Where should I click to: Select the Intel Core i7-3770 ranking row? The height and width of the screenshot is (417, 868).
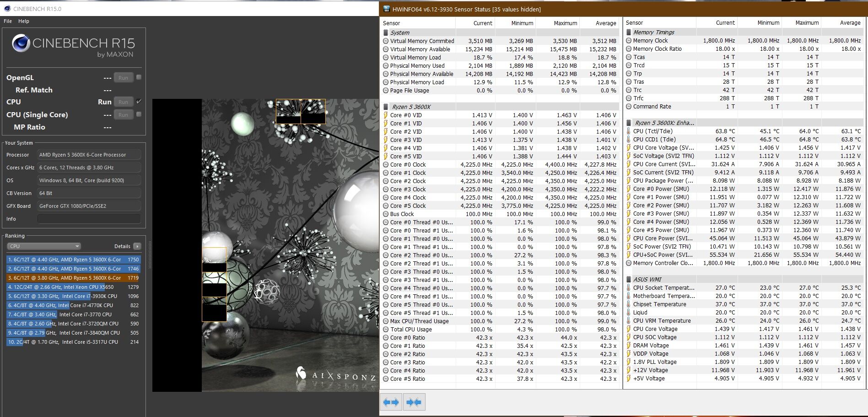click(x=73, y=314)
